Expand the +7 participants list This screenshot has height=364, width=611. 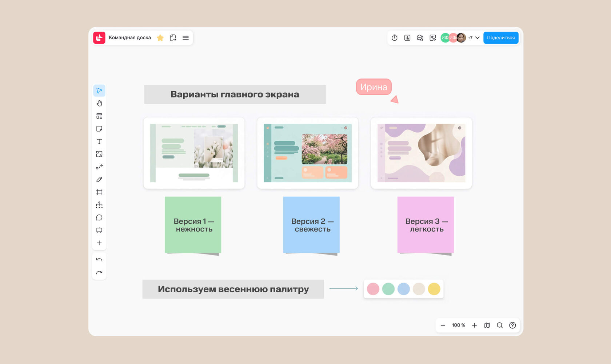tap(477, 38)
